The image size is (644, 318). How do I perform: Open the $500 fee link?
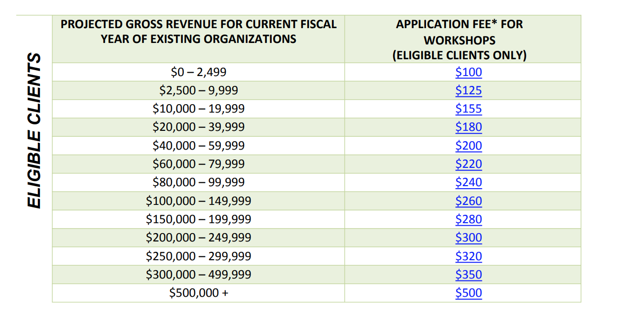pyautogui.click(x=468, y=293)
